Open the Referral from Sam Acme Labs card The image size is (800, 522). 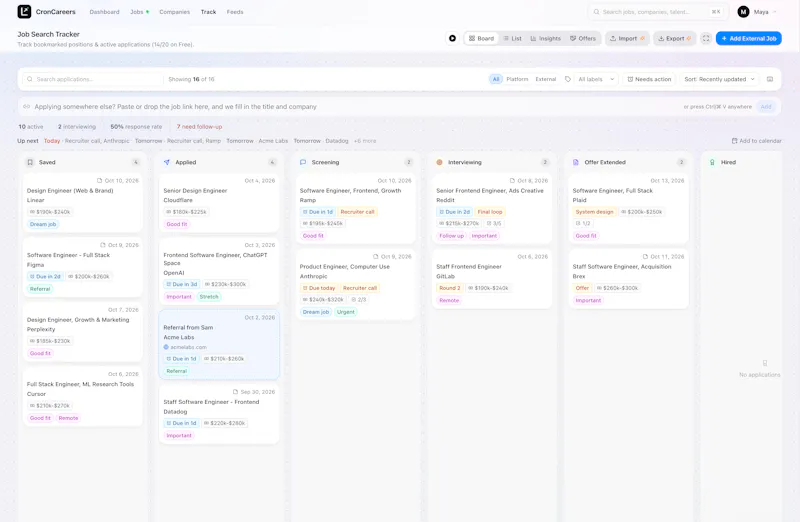tap(219, 344)
